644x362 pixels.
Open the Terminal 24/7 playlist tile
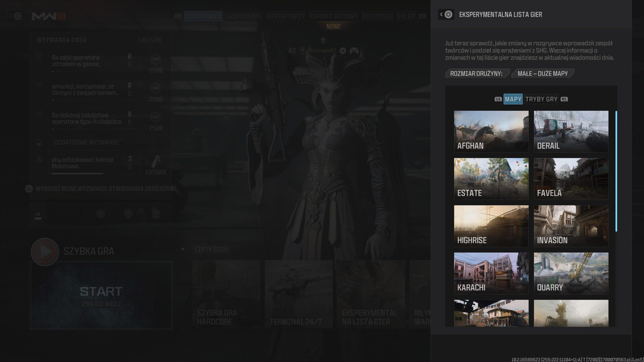tap(299, 294)
